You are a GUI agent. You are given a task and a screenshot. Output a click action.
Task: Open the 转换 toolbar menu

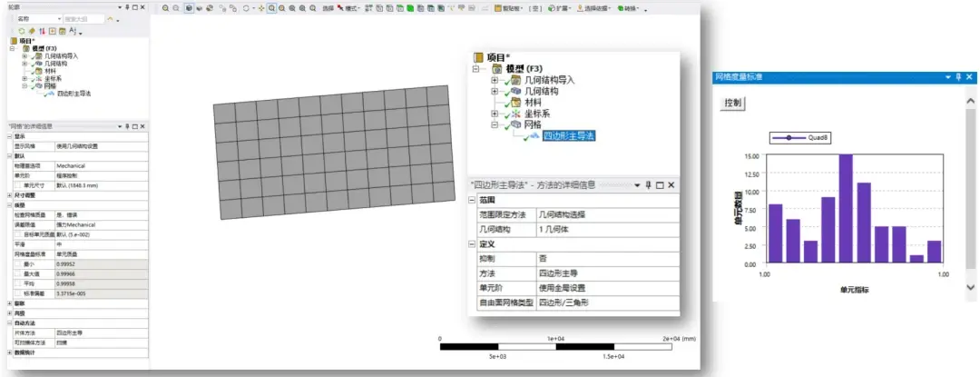coord(627,8)
